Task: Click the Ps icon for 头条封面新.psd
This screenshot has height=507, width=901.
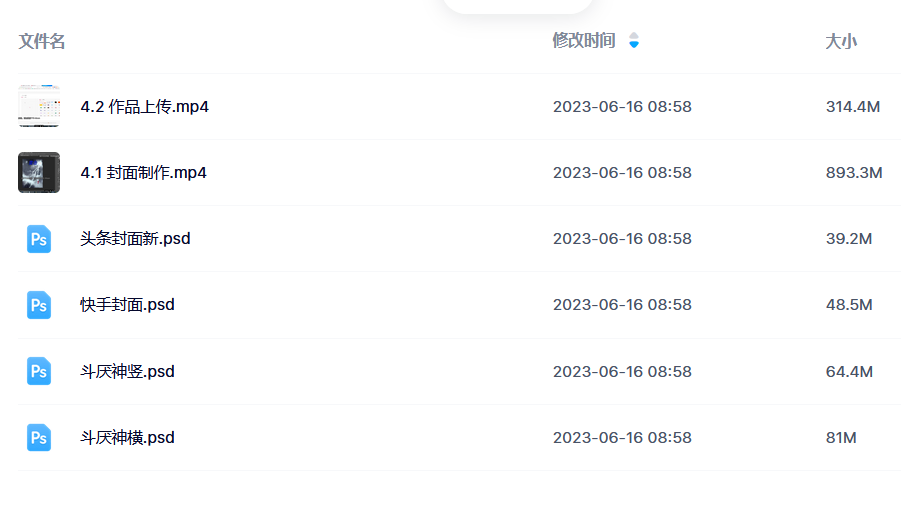Action: [x=39, y=239]
